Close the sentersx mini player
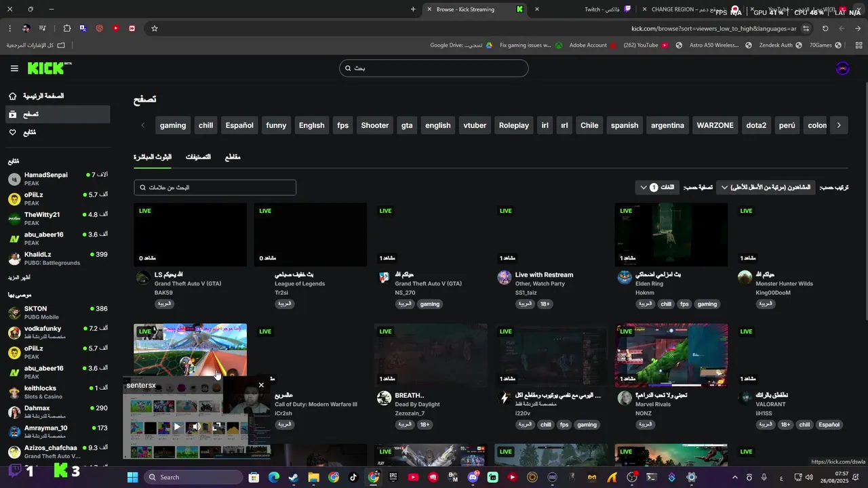The image size is (868, 488). pyautogui.click(x=261, y=385)
